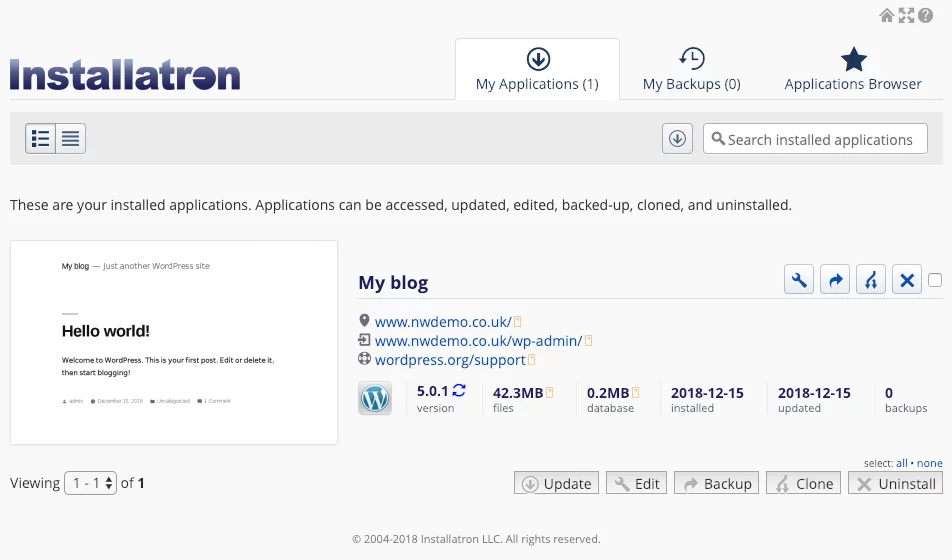Image resolution: width=952 pixels, height=560 pixels.
Task: Tick the My blog selection checkbox
Action: tap(935, 279)
